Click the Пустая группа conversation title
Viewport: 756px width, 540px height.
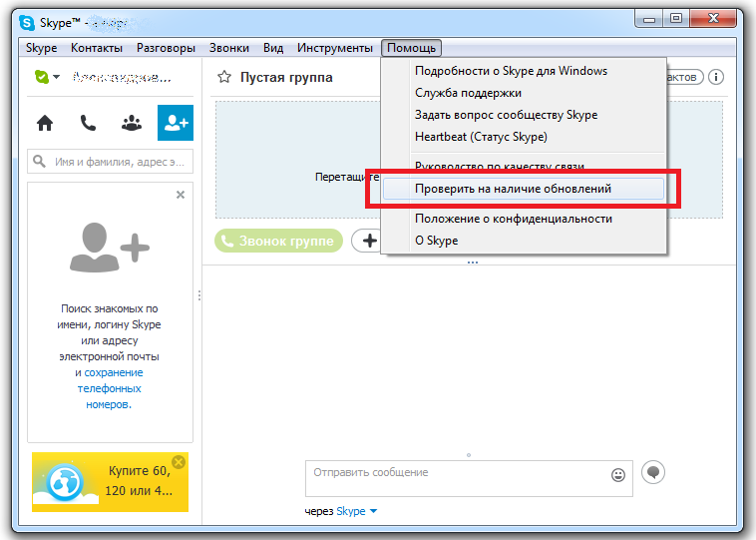click(x=286, y=77)
